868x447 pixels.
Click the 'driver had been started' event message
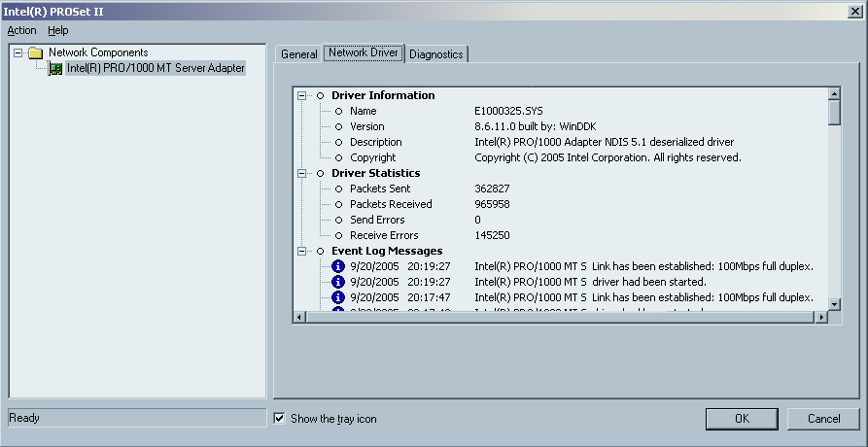tap(649, 282)
